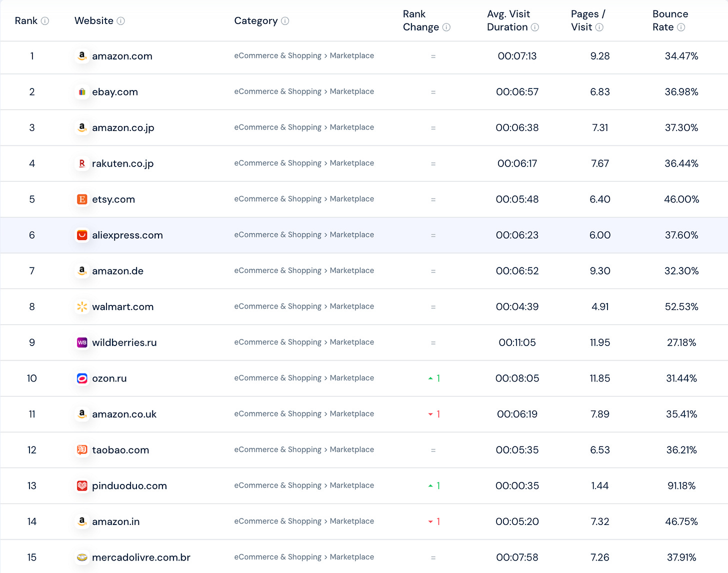Select the Rank column header
This screenshot has height=573, width=728.
[x=26, y=21]
